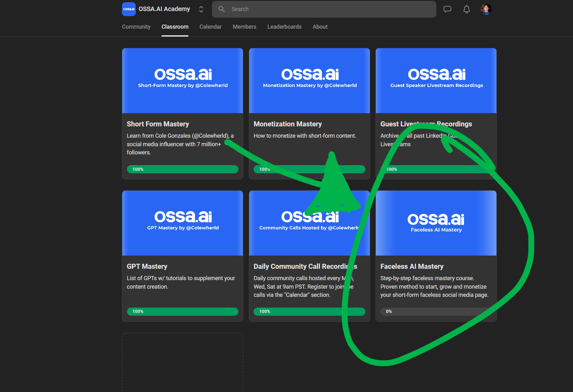Switch to the Community tab
Image resolution: width=573 pixels, height=392 pixels.
[136, 27]
